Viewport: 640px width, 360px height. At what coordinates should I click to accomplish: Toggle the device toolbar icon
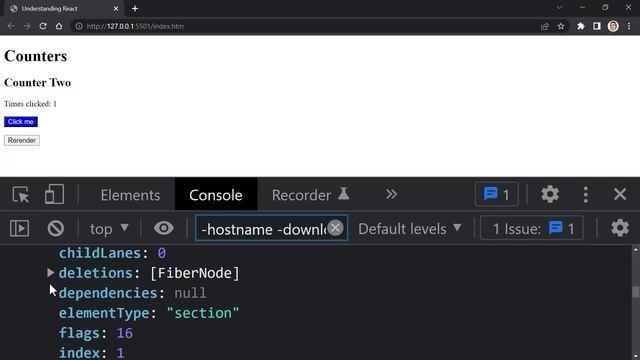tap(54, 194)
